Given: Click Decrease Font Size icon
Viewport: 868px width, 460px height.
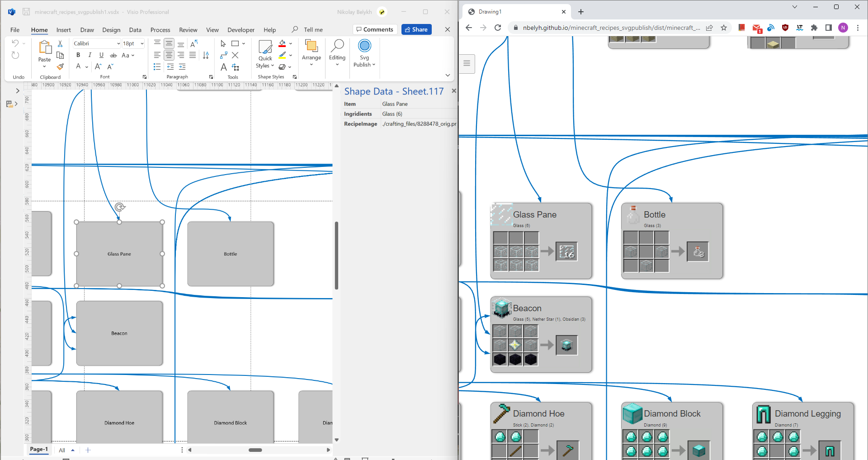Looking at the screenshot, I should pos(110,66).
